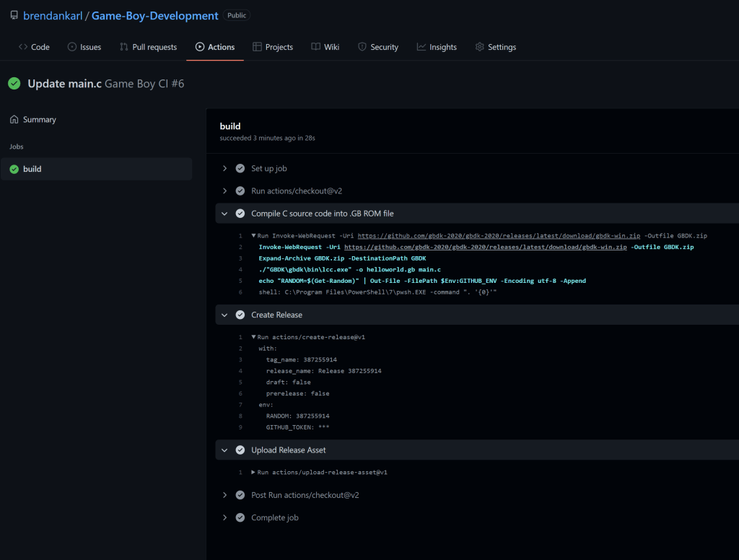
Task: Click the brendankarl owner link
Action: [52, 15]
